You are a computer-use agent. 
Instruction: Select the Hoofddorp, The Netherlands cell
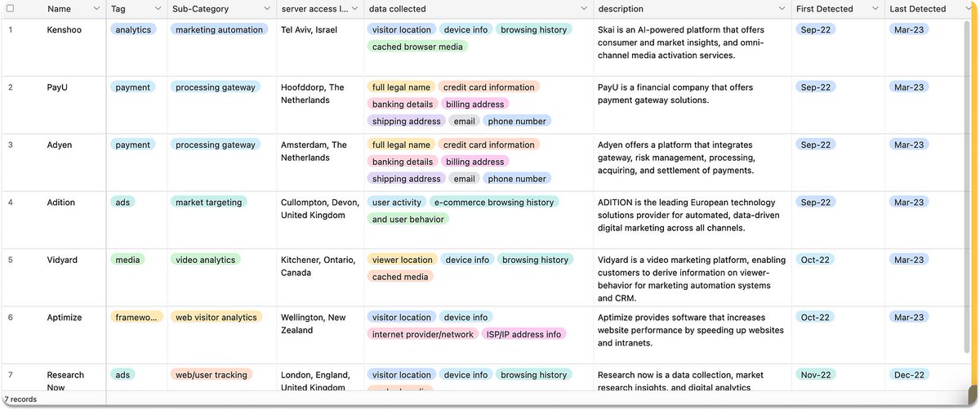(320, 105)
